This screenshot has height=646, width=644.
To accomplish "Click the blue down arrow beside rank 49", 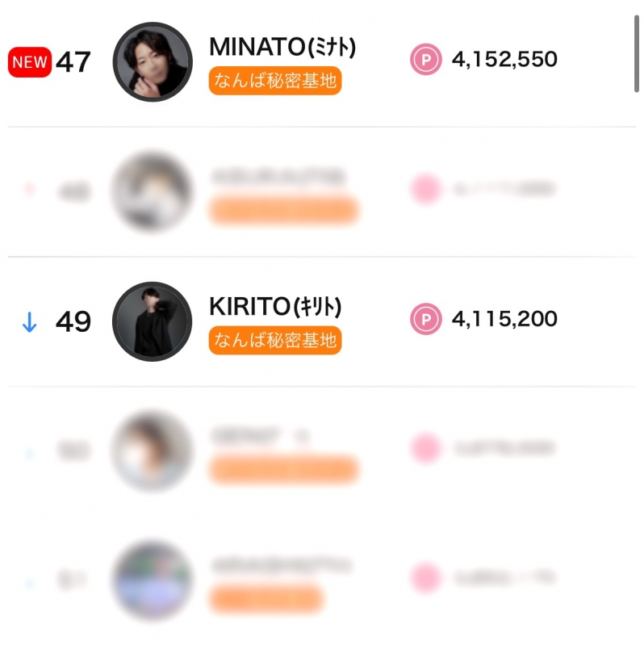I will tap(29, 322).
